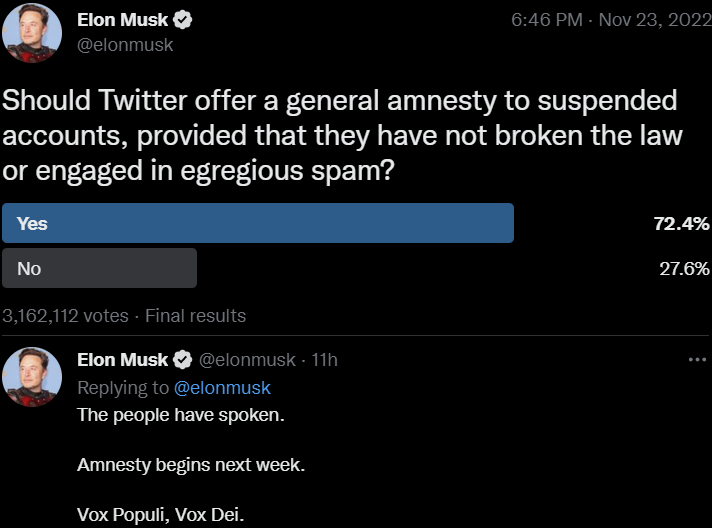Screen dimensions: 712x528
Task: Click the amnesty poll question text
Action: (340, 135)
